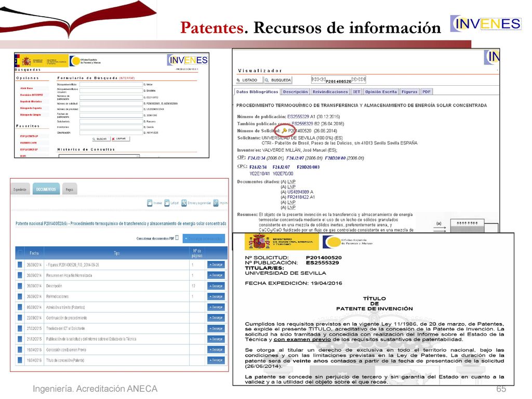Click the Clasificación input field

coord(111,132)
